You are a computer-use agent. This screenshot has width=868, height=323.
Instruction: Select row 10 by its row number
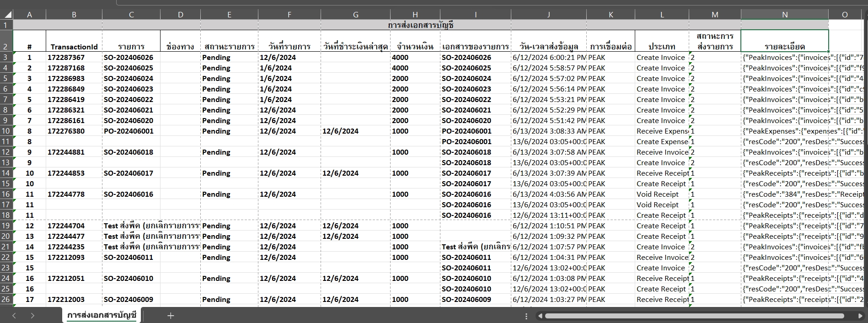[x=6, y=131]
